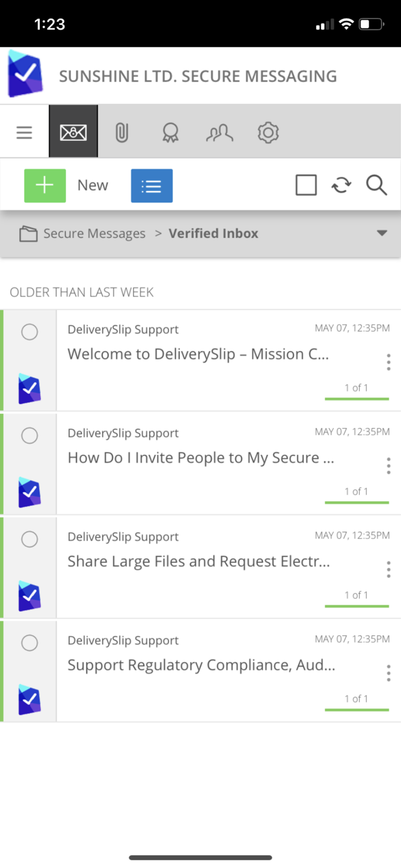Click the New message button
This screenshot has height=868, width=401.
coord(45,185)
